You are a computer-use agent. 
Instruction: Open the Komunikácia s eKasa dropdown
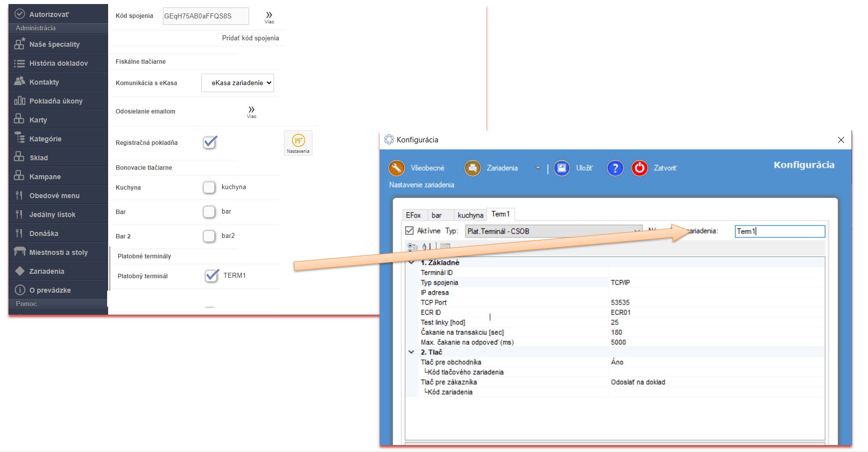[238, 83]
